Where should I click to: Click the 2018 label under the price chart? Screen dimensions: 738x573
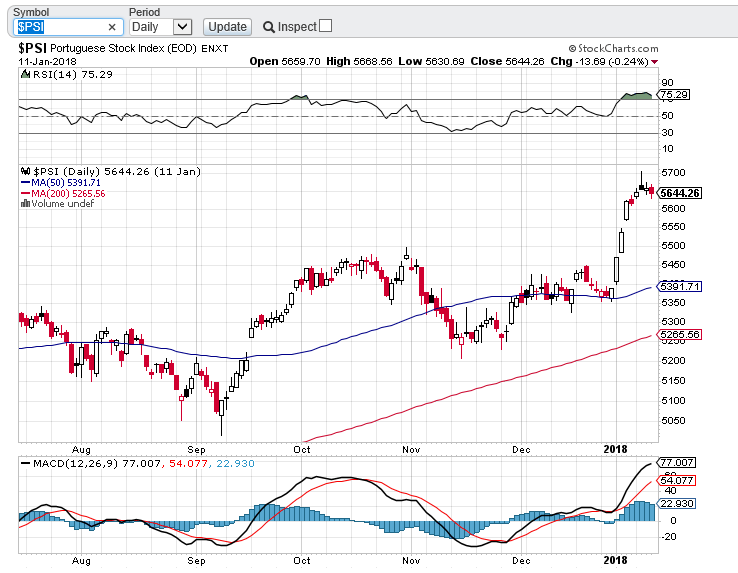615,450
